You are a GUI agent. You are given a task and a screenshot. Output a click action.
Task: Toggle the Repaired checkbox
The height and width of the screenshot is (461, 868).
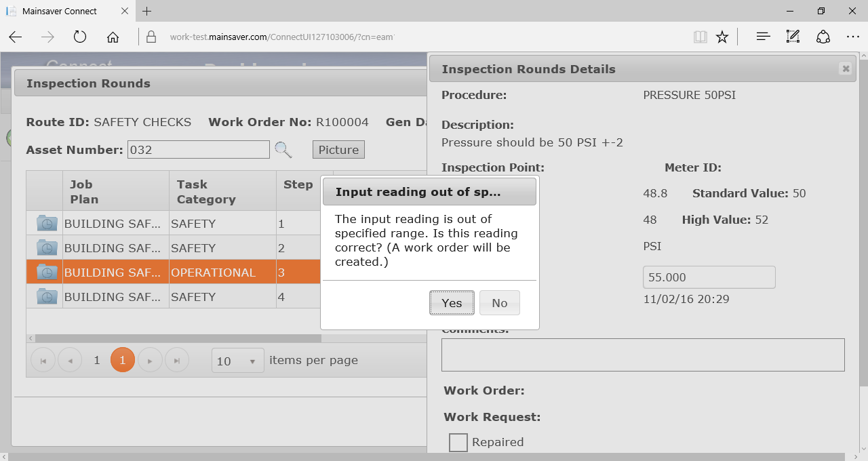(458, 443)
